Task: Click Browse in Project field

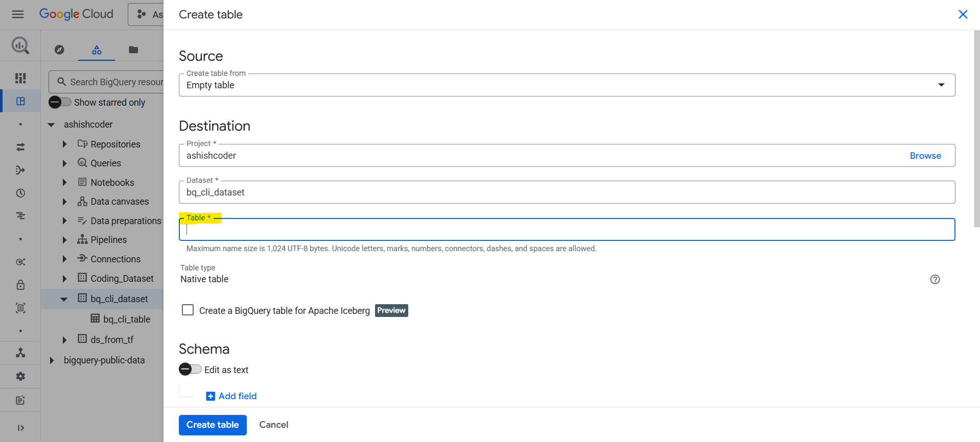Action: (x=925, y=156)
